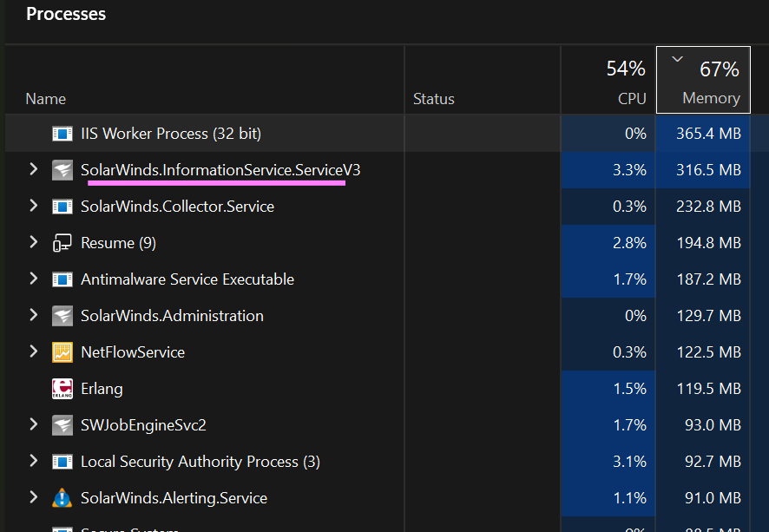Click the IIS Worker Process icon
This screenshot has width=769, height=532.
pyautogui.click(x=62, y=134)
